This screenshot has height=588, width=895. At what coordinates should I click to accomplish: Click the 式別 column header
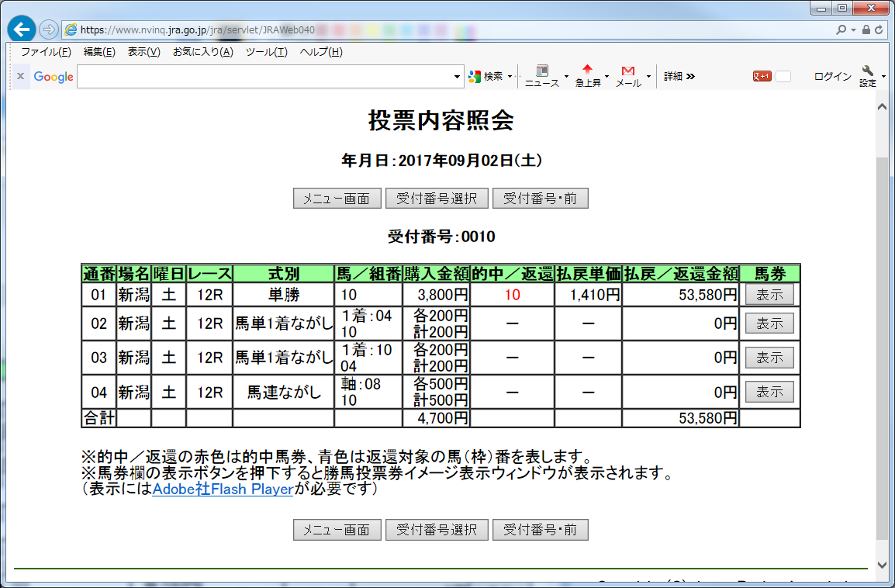tap(284, 274)
